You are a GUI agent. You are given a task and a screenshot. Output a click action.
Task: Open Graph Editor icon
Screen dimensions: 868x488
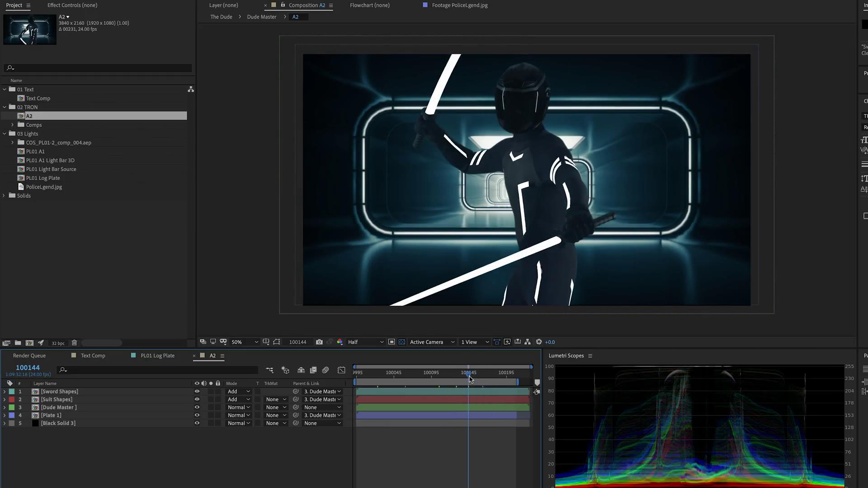coord(341,370)
